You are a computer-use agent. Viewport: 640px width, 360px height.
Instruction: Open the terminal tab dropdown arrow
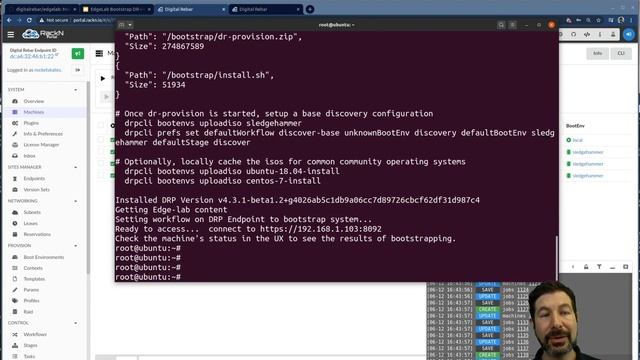point(129,25)
